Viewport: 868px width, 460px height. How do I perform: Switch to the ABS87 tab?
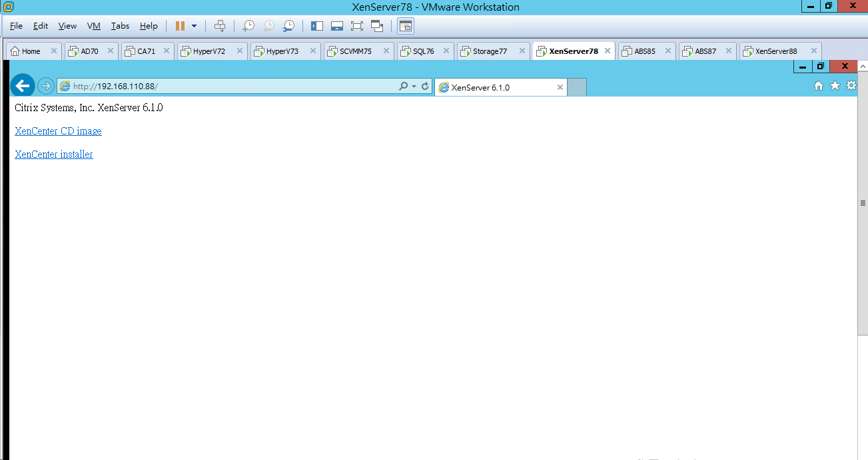point(705,51)
